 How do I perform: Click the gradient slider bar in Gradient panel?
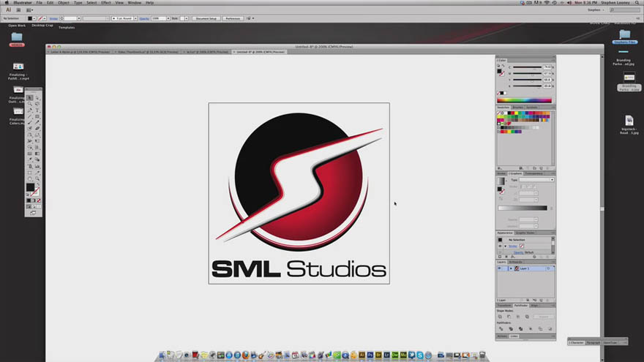click(523, 208)
